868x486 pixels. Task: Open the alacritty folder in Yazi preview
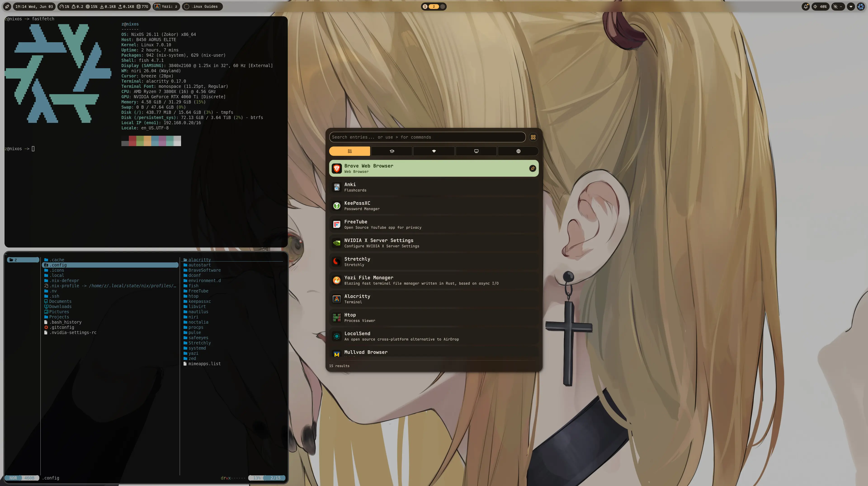click(x=197, y=260)
